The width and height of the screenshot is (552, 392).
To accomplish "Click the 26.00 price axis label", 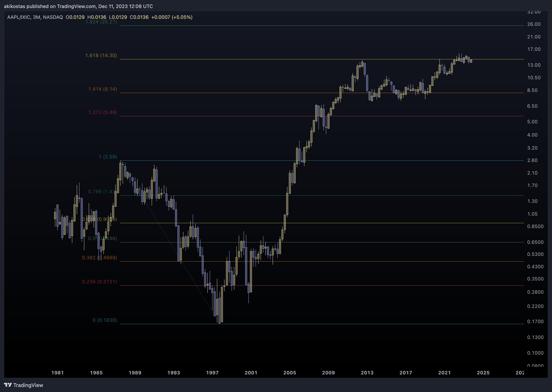I will point(534,24).
